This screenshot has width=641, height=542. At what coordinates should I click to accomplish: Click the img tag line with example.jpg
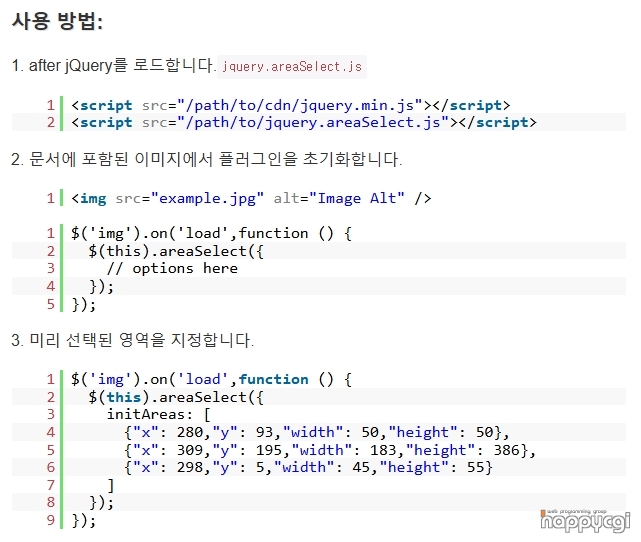pos(251,199)
